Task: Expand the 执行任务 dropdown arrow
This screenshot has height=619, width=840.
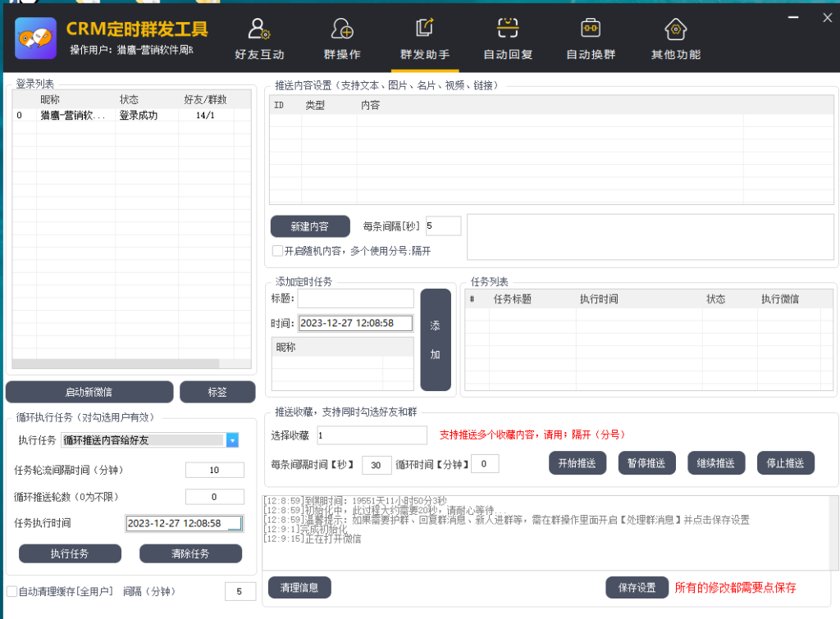Action: (x=232, y=440)
